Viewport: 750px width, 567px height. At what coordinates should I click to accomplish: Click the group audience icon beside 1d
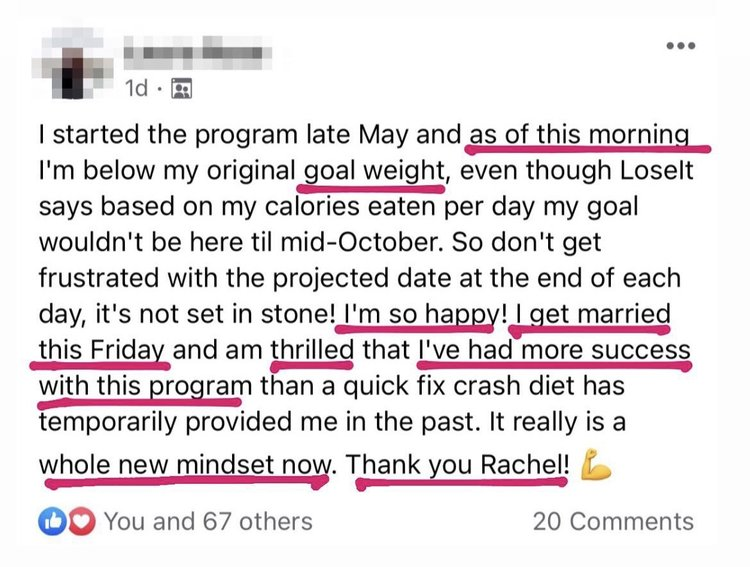pos(181,90)
